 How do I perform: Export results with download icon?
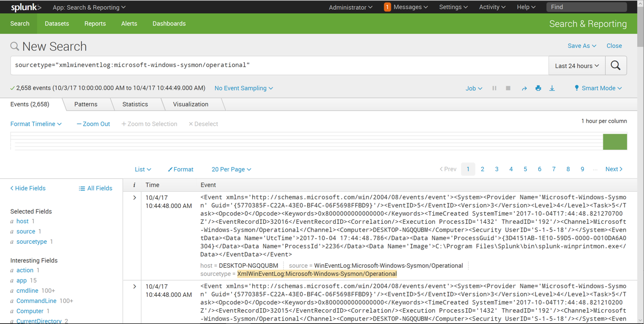point(552,88)
